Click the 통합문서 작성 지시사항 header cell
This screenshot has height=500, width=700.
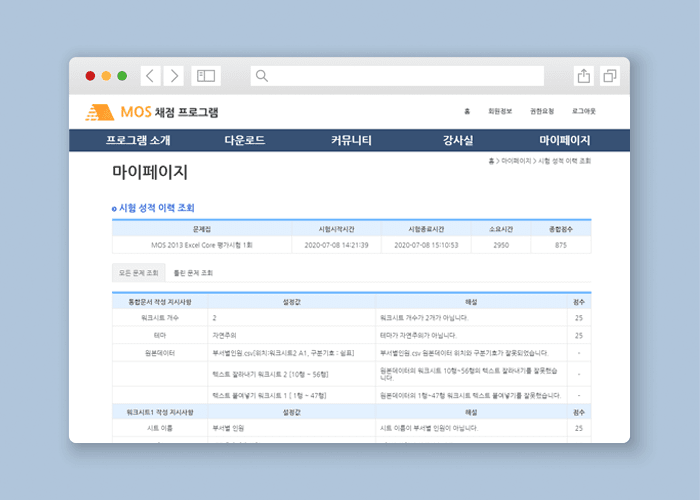point(160,302)
